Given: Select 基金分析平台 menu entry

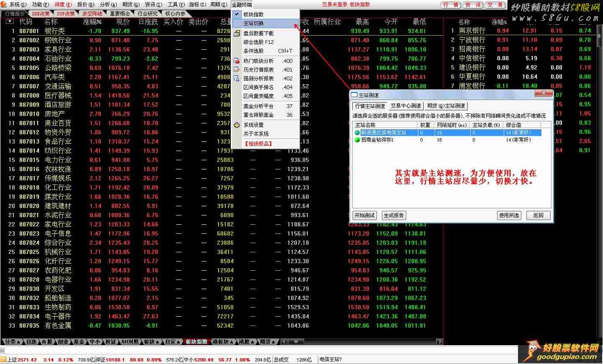Looking at the screenshot, I should pos(265,106).
